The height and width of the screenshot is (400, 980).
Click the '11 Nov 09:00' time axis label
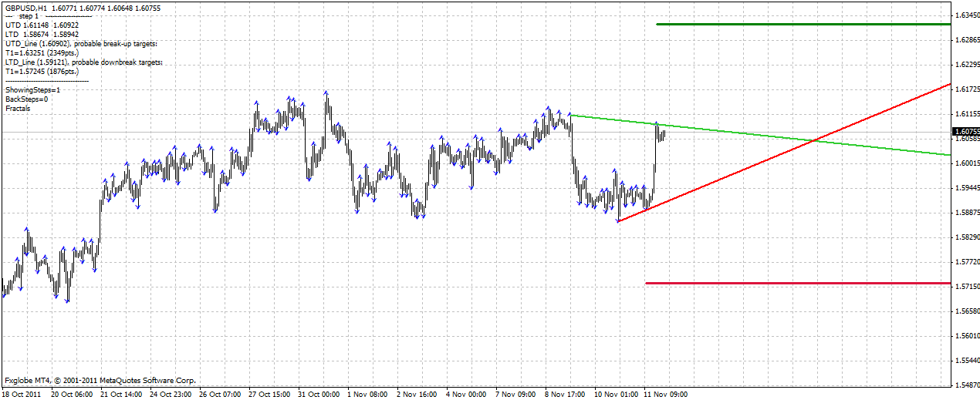pyautogui.click(x=665, y=394)
